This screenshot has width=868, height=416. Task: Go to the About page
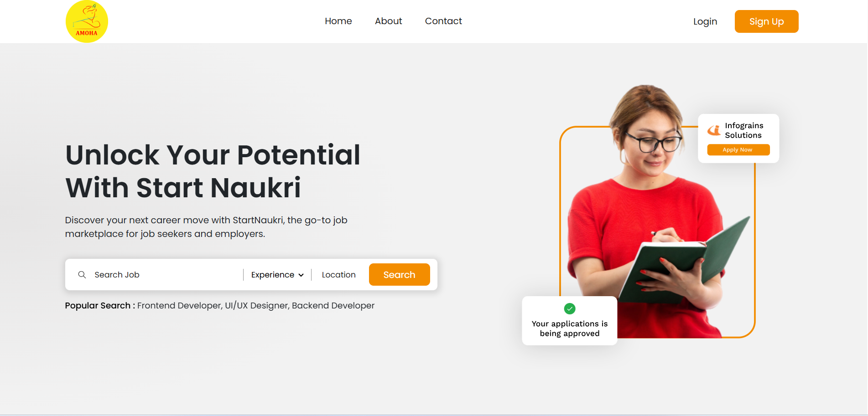tap(389, 21)
